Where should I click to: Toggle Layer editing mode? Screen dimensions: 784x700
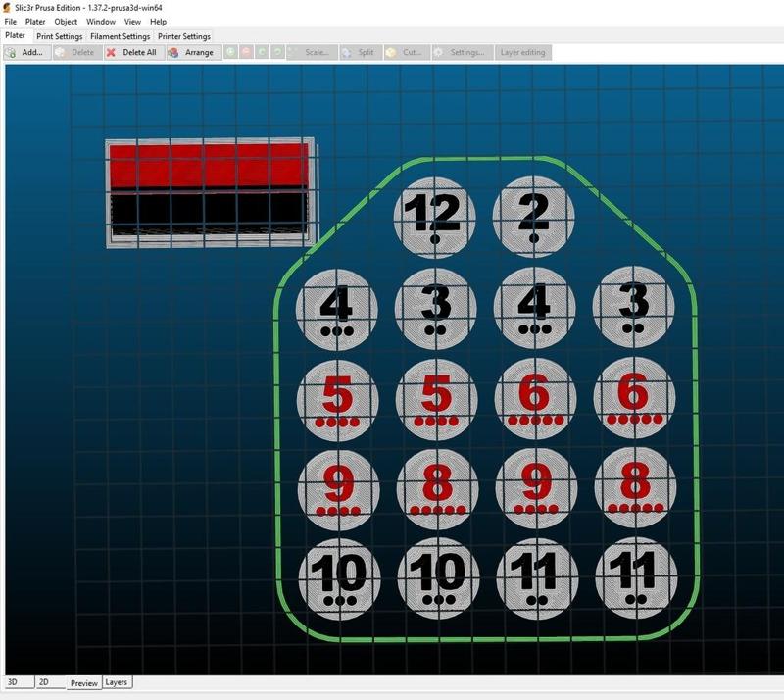pyautogui.click(x=525, y=53)
